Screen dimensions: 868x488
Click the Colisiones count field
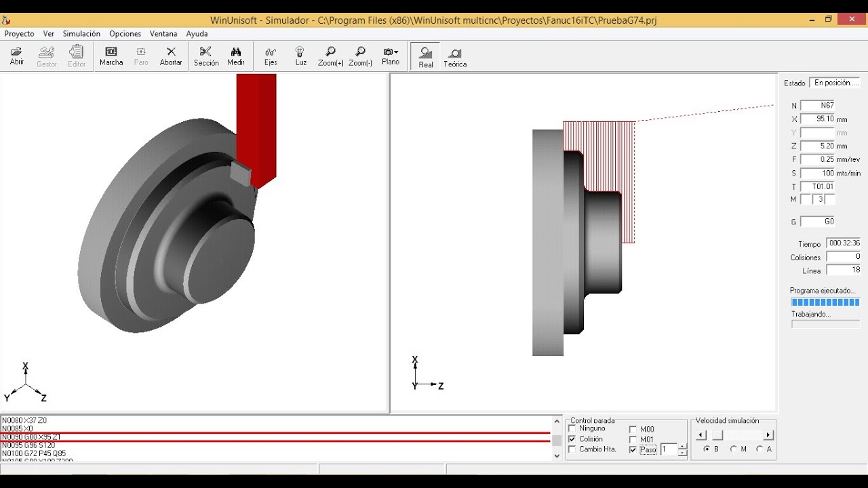click(x=844, y=257)
